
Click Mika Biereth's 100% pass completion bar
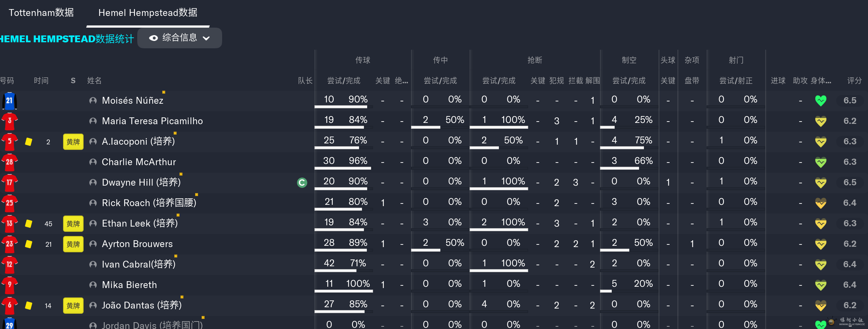(343, 291)
